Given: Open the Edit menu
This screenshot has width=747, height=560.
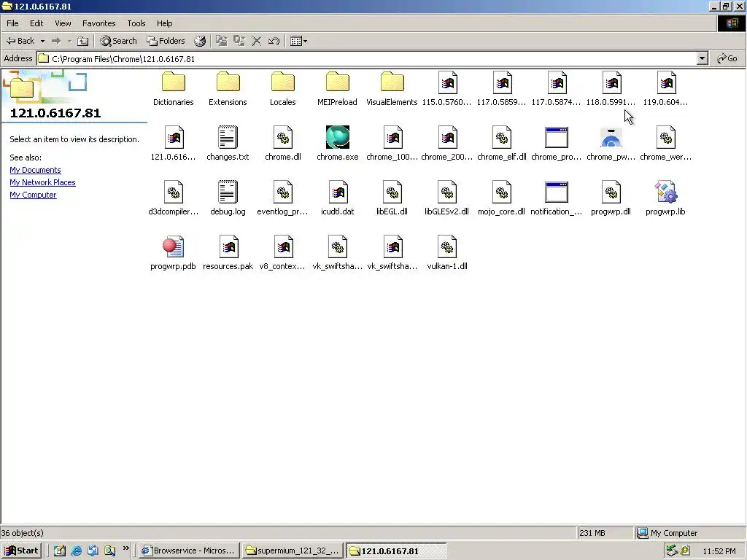Looking at the screenshot, I should (36, 23).
